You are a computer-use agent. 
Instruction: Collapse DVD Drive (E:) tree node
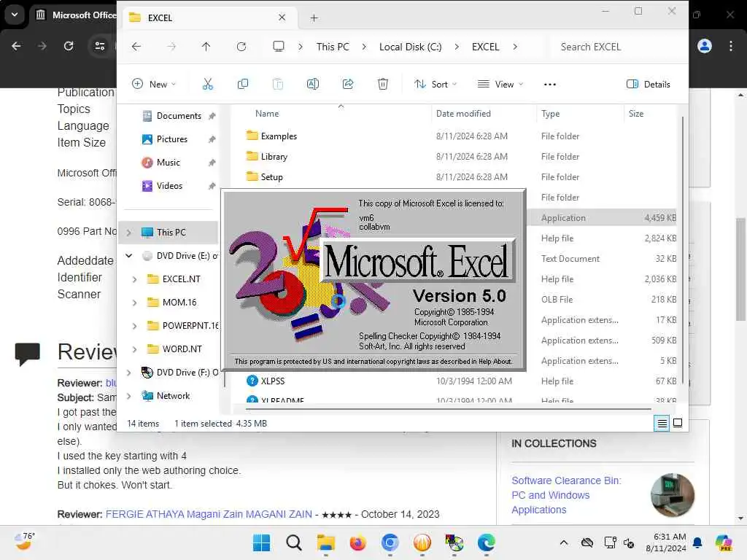coord(128,256)
